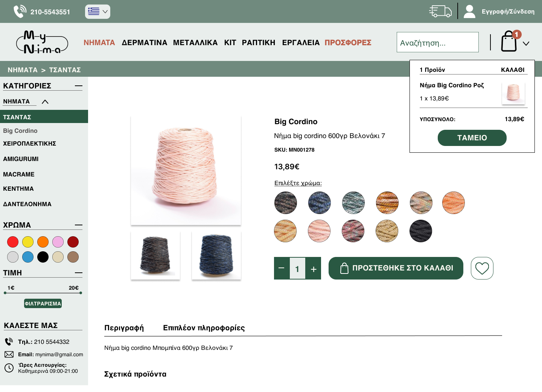
Task: Choose the black yarn color swatch
Action: pos(420,231)
